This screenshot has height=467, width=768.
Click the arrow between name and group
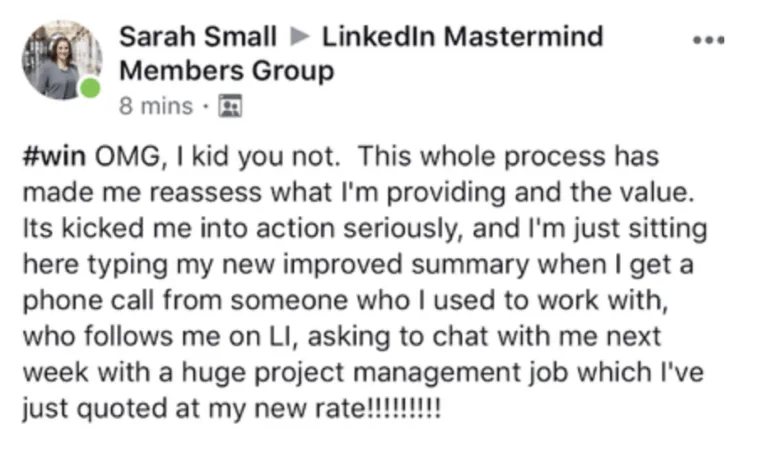pos(300,36)
